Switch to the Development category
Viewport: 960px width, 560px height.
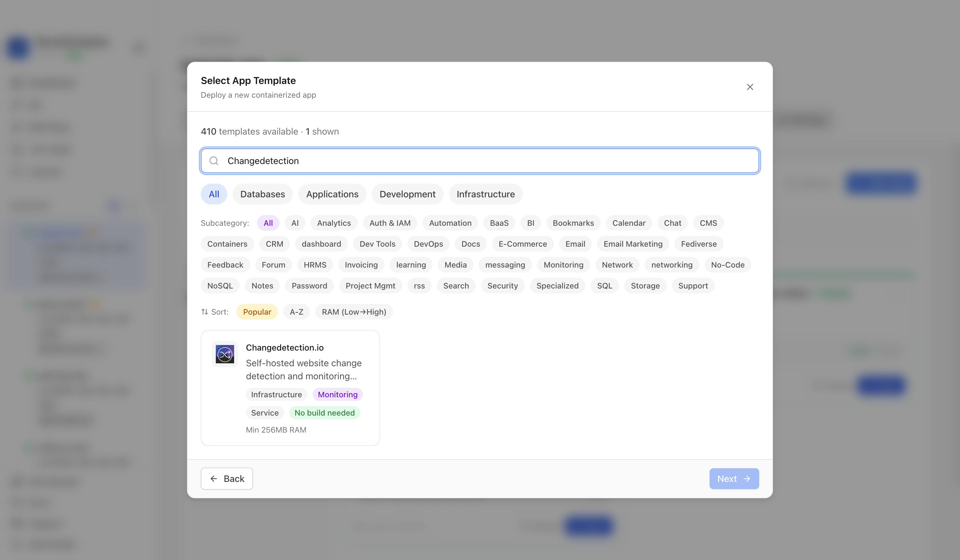[407, 194]
